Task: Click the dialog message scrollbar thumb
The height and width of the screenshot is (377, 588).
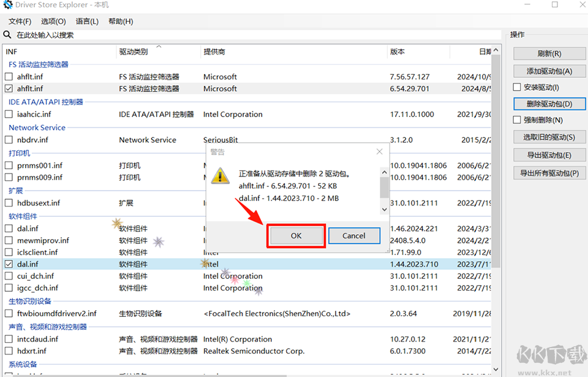Action: [x=384, y=188]
